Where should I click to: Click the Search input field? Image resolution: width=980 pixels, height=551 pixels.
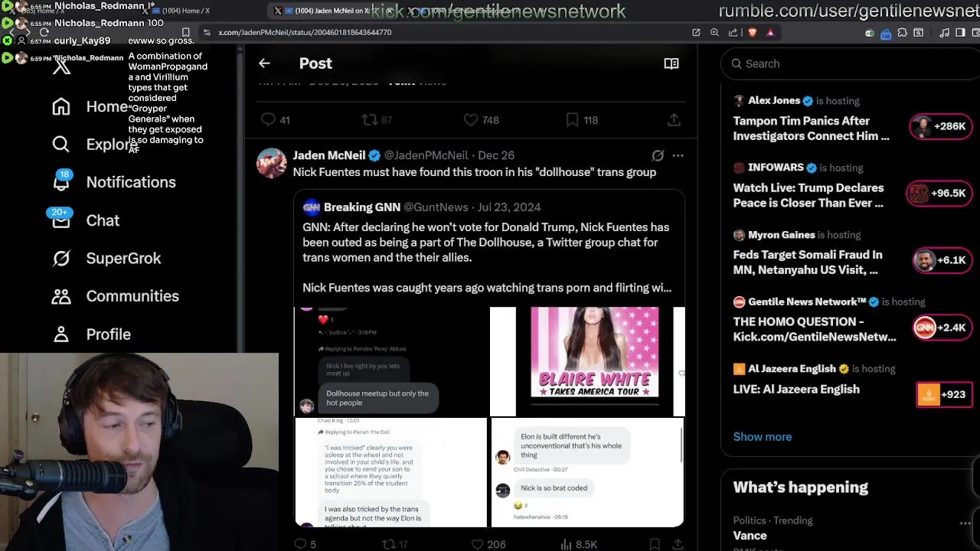(850, 64)
